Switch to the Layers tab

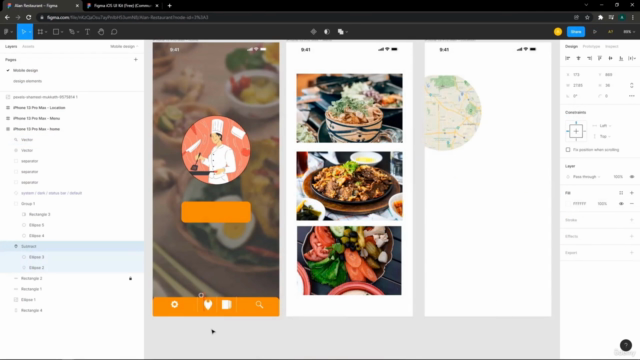coord(11,47)
